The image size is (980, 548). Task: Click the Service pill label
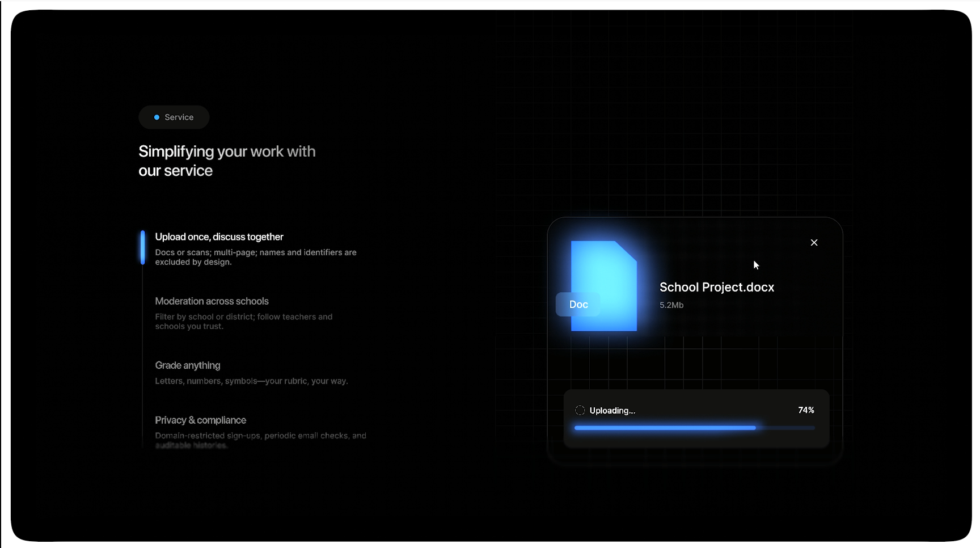179,117
